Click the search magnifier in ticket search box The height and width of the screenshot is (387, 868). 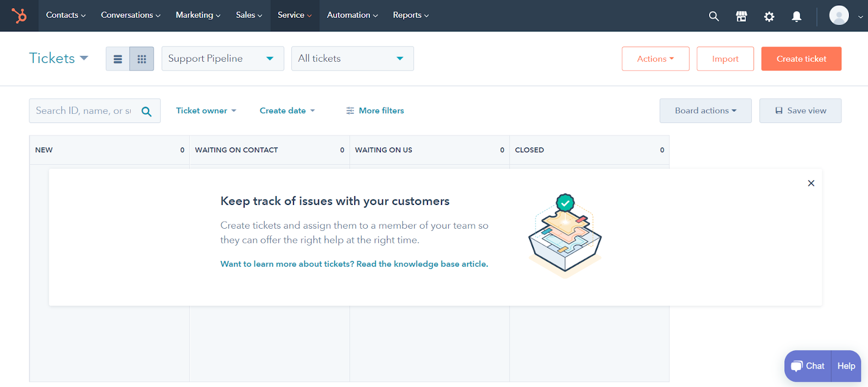click(146, 111)
